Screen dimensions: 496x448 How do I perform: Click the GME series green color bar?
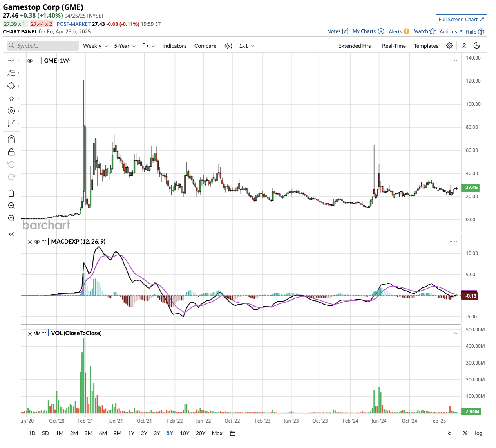point(42,60)
